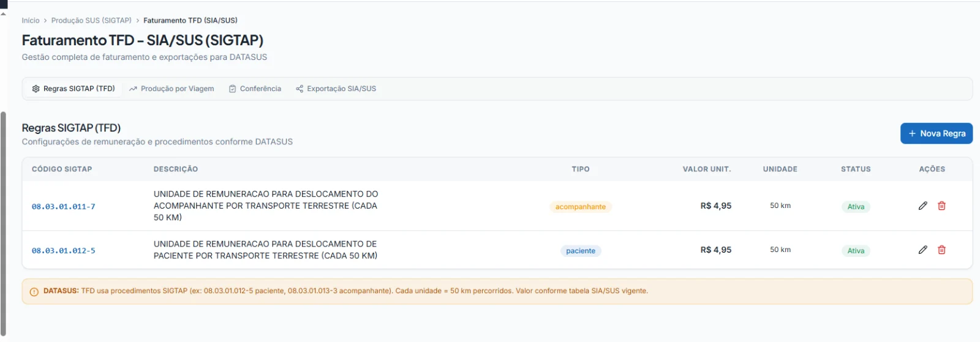The width and height of the screenshot is (980, 342).
Task: Click the vertical scrollbar on the left edge
Action: (x=3, y=223)
